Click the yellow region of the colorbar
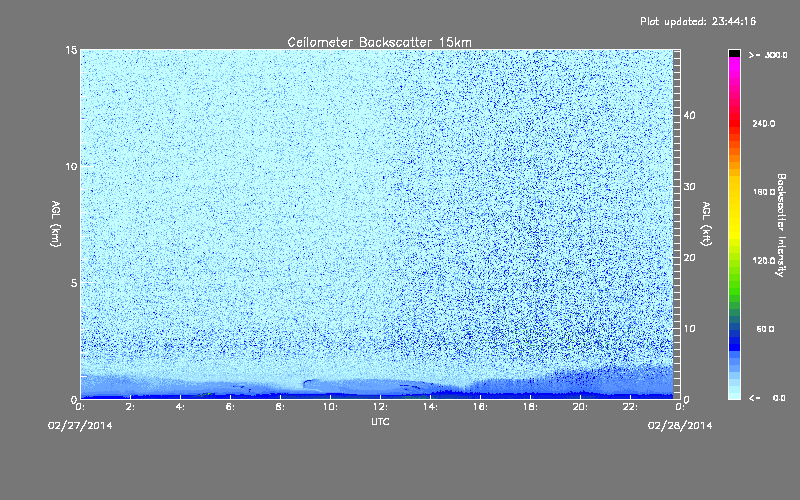Viewport: 800px width, 500px height. pos(734,209)
